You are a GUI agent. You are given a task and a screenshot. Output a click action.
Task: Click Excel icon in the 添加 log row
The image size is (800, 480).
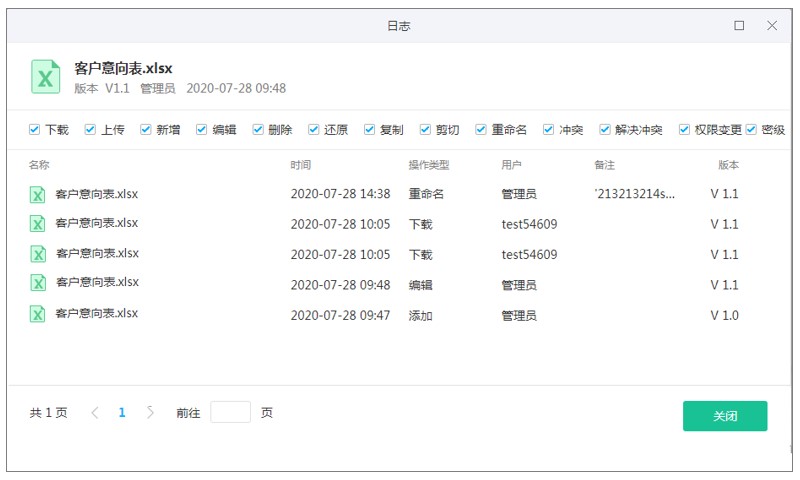38,314
